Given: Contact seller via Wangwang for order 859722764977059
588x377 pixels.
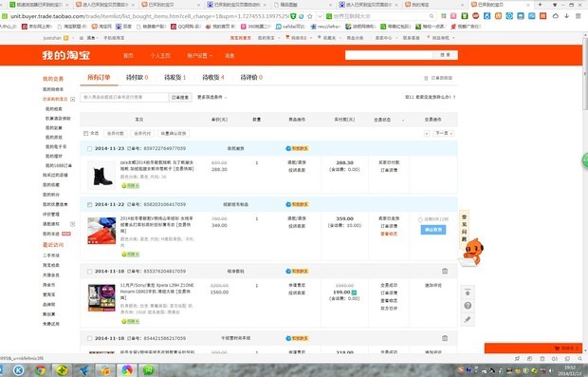Looking at the screenshot, I should point(297,148).
